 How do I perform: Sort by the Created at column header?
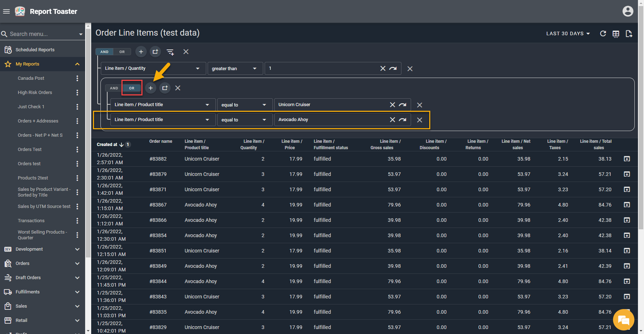coord(107,145)
